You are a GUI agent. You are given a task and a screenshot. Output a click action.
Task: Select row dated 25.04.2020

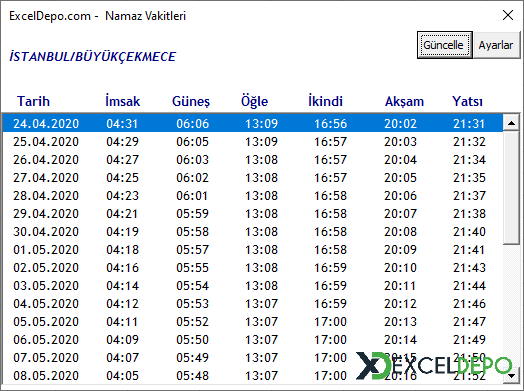(x=253, y=142)
